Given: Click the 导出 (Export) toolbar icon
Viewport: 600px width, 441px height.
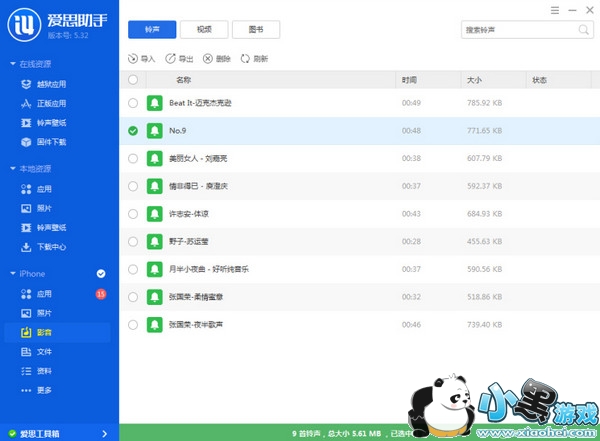Looking at the screenshot, I should click(x=170, y=59).
